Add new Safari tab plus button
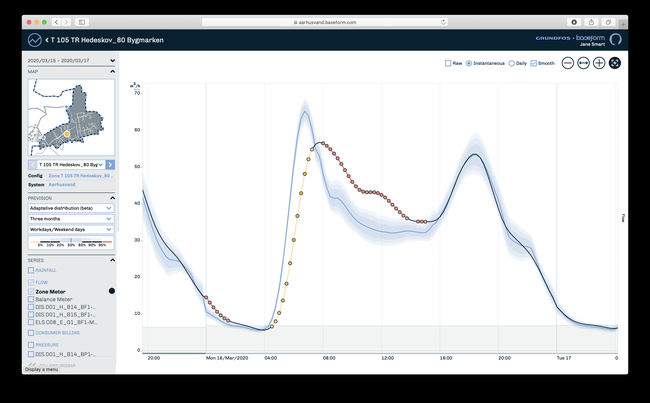Image resolution: width=650 pixels, height=403 pixels. [623, 24]
